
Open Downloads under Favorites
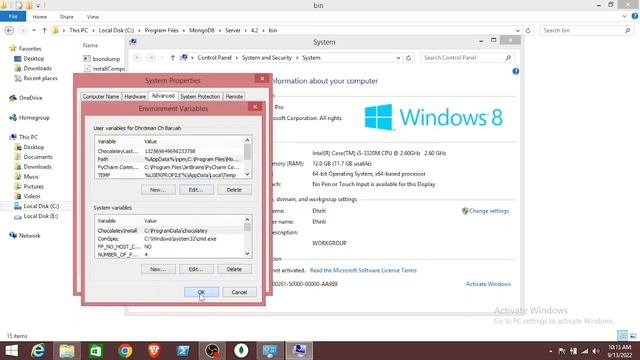tap(38, 69)
